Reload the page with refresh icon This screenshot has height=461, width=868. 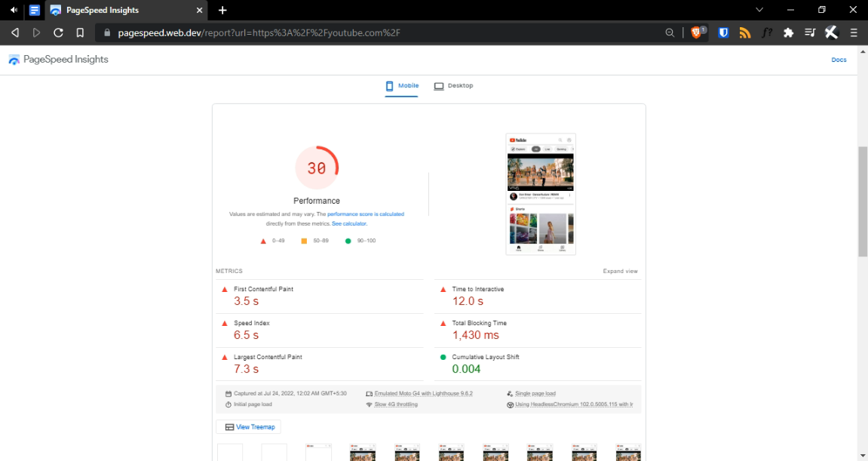58,32
